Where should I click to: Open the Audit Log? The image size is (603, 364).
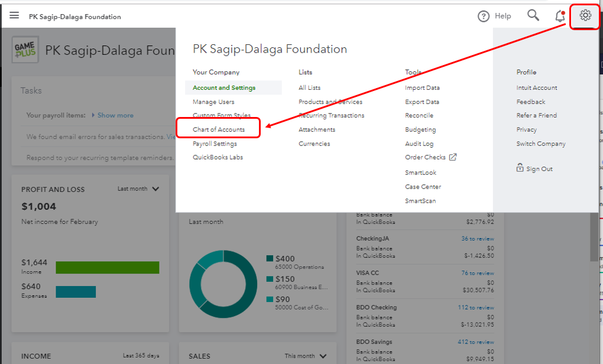(x=419, y=144)
